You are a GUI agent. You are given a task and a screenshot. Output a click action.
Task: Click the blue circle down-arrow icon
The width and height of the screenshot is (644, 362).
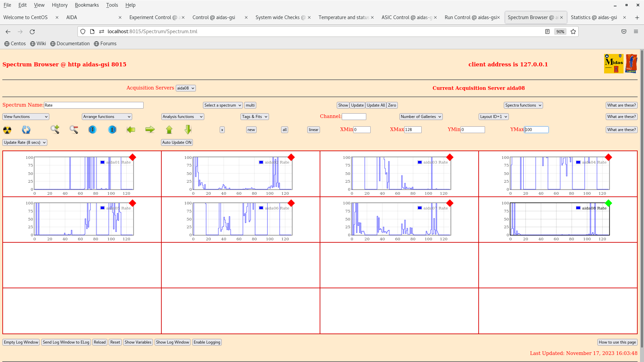(x=93, y=129)
